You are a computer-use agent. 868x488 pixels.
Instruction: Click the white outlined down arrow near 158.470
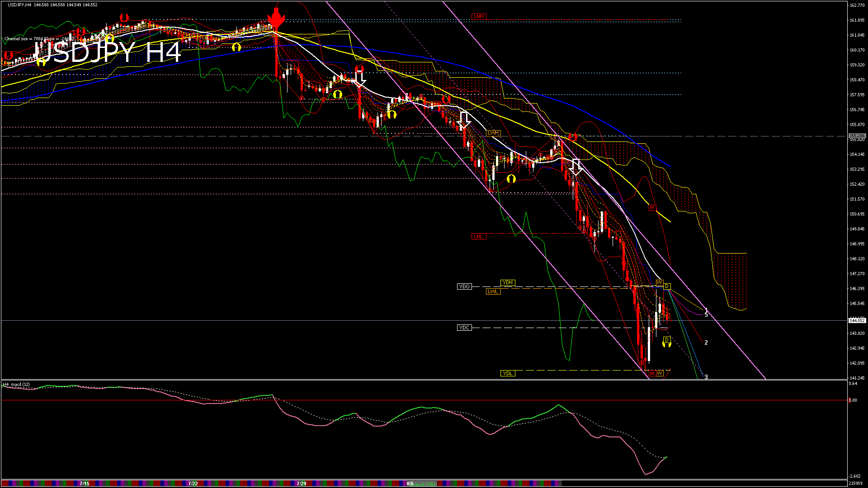coord(360,79)
